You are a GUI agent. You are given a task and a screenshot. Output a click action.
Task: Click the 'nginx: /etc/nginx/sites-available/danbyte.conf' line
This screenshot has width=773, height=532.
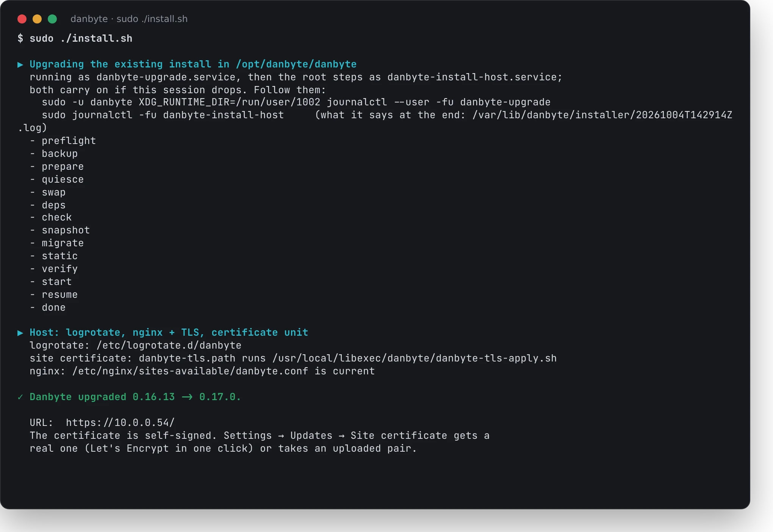tap(202, 371)
